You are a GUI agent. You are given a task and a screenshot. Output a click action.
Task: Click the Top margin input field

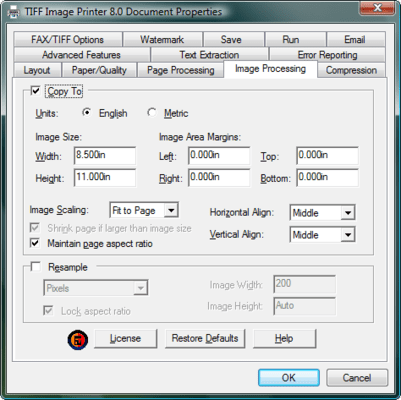(x=327, y=155)
